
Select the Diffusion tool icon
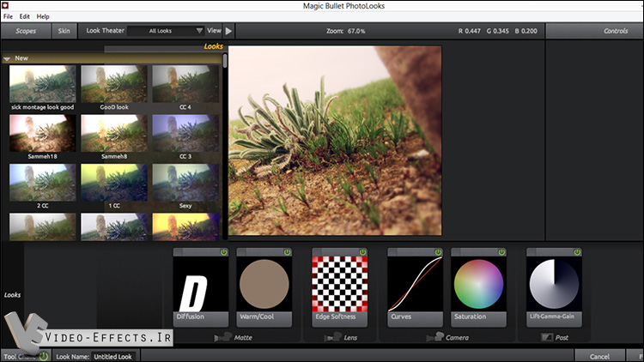[201, 284]
